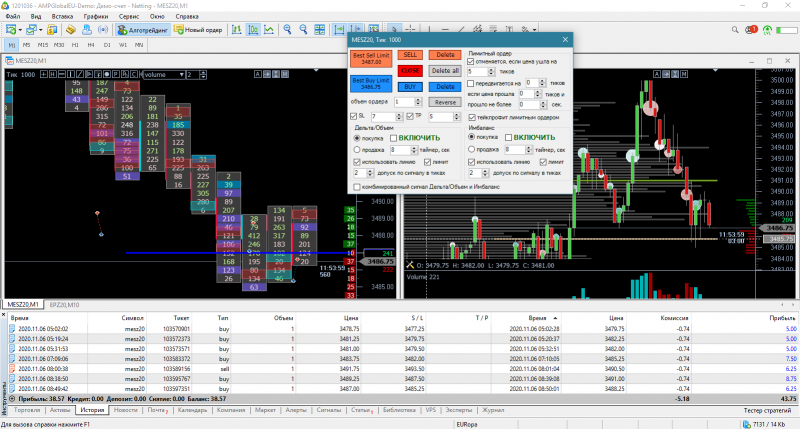Screen dimensions: 800x429
Task: Select the EPZ20,M10 chart tab
Action: click(x=64, y=305)
